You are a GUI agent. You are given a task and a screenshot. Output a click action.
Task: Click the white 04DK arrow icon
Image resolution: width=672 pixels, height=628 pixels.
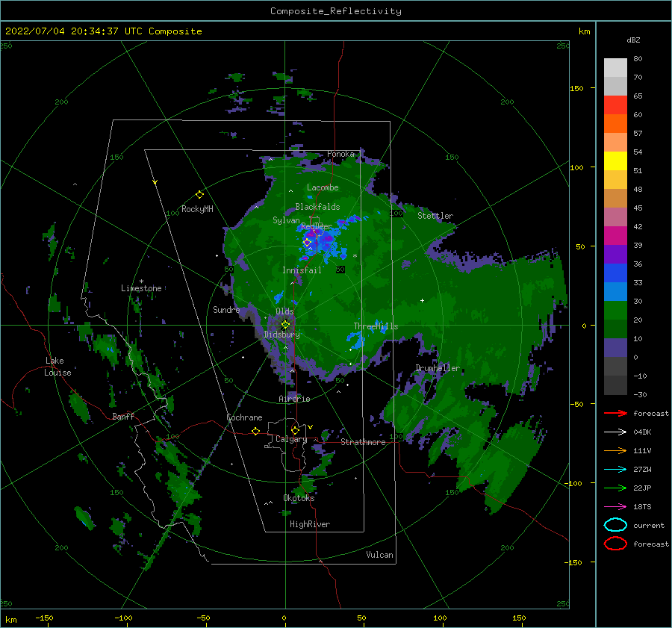click(x=615, y=432)
